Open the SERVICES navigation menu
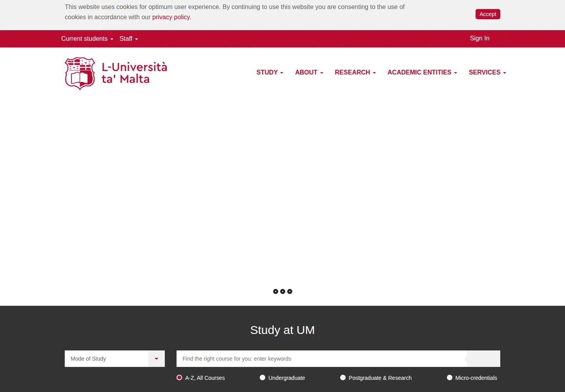565x392 pixels. (487, 73)
